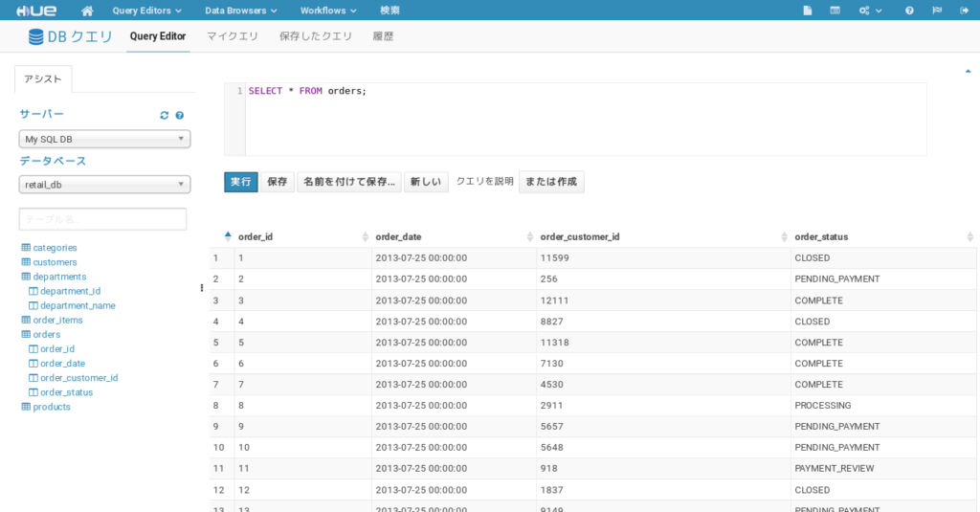Viewport: 980px width, 512px height.
Task: Switch to the Query Editor tab
Action: click(158, 36)
